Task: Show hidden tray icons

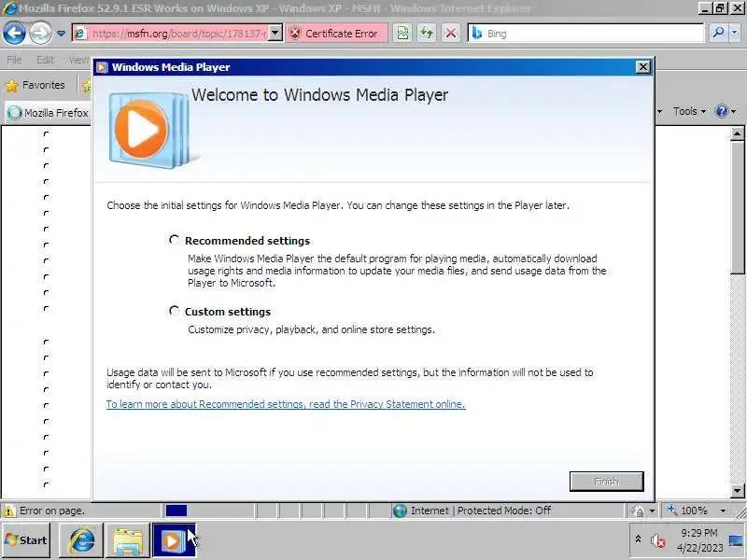Action: [x=638, y=539]
